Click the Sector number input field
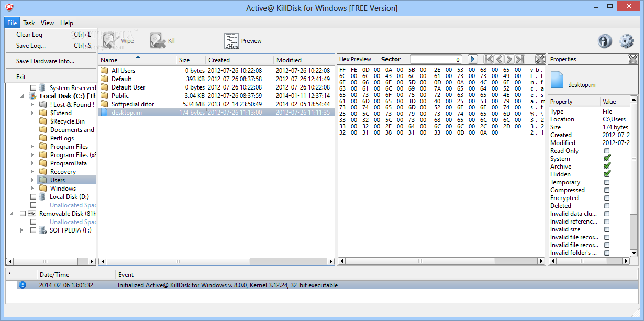 436,59
